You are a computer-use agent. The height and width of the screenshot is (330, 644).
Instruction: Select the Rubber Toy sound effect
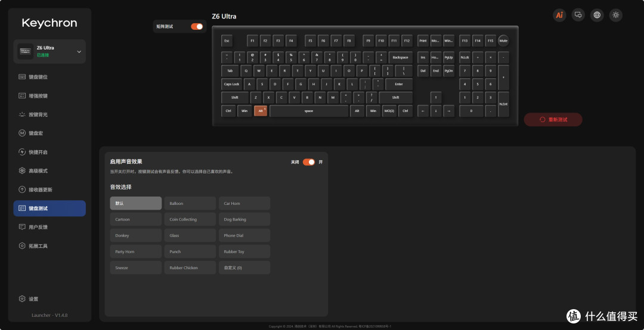(244, 251)
